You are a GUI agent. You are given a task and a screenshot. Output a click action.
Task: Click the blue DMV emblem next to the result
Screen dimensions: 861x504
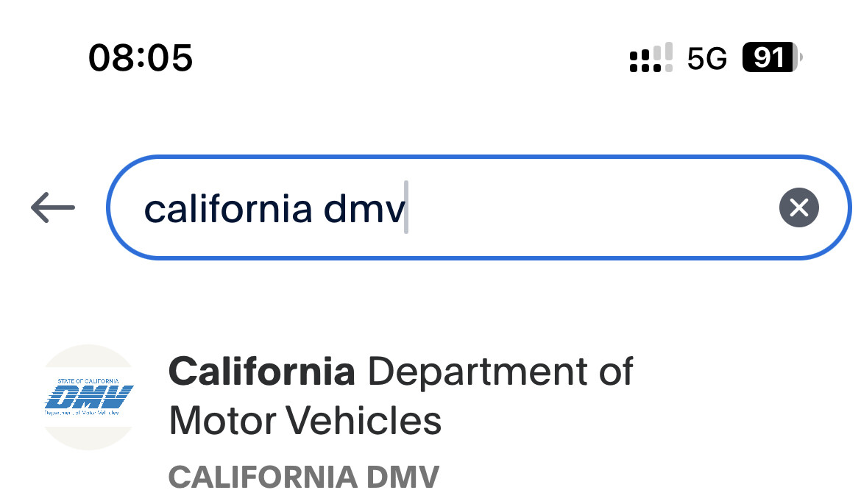point(88,395)
